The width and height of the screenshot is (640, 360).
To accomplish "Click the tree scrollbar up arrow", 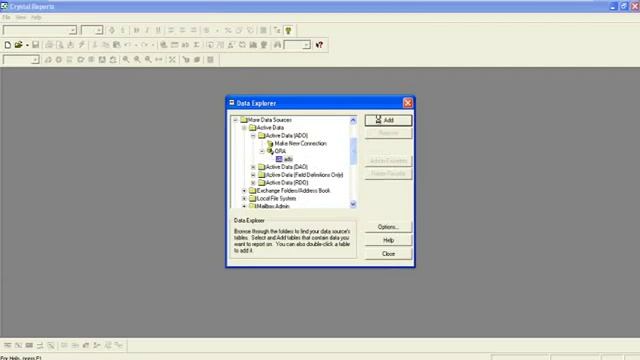I will (353, 120).
